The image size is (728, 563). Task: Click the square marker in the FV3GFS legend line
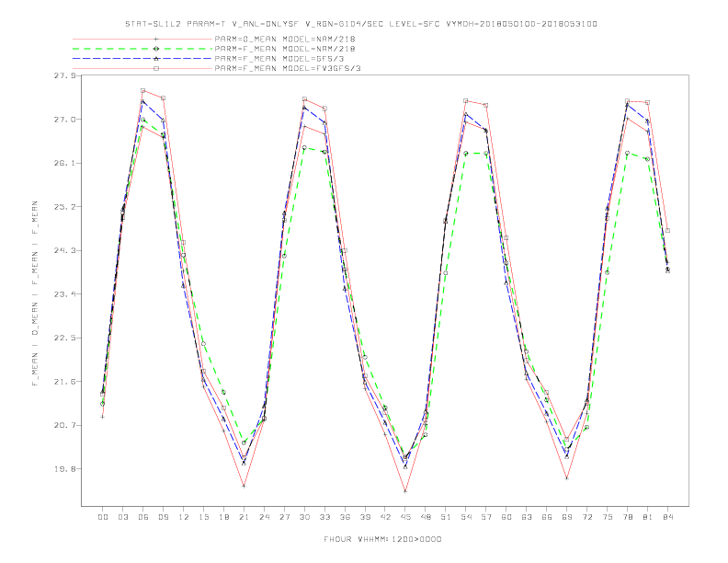156,68
